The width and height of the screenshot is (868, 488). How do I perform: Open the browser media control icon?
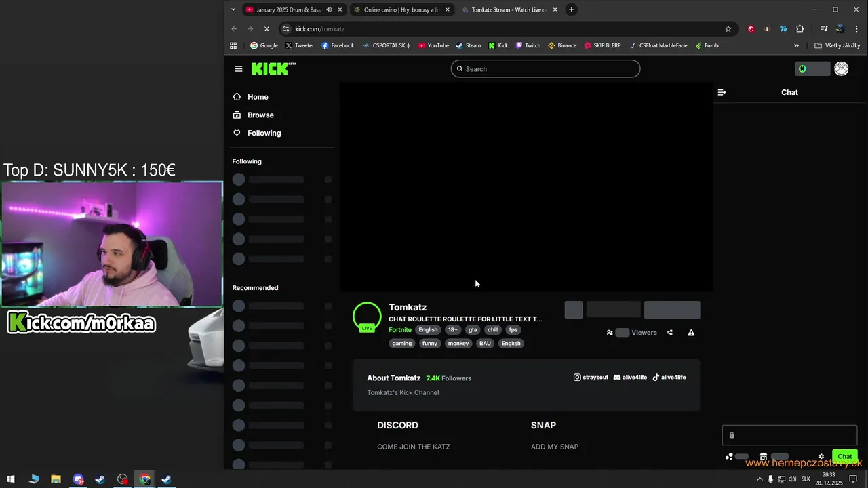pos(823,29)
